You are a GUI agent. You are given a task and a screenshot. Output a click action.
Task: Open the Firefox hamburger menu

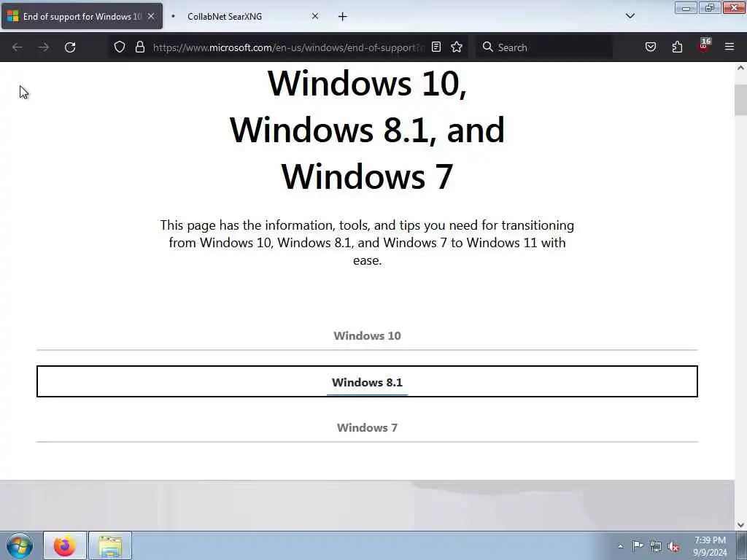pos(729,47)
